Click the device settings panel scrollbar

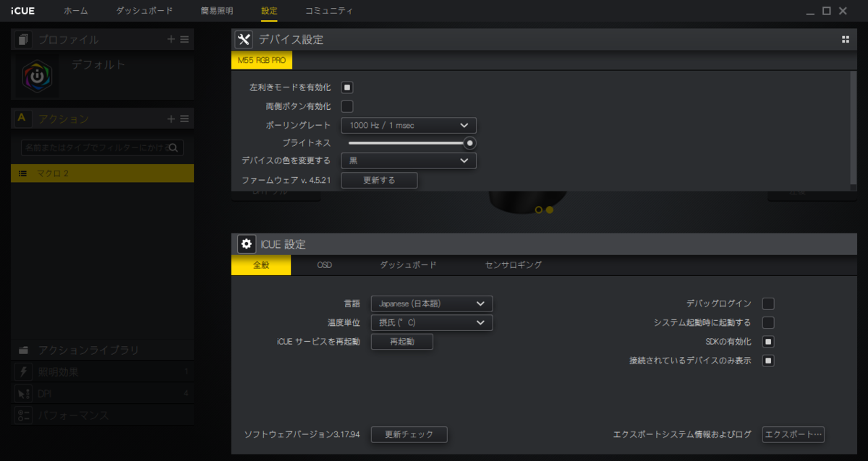click(853, 126)
